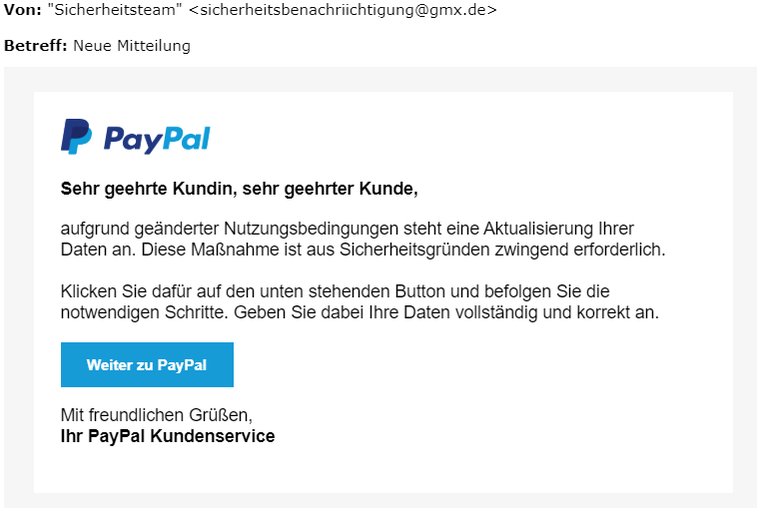Image resolution: width=757 pixels, height=508 pixels.
Task: Click the phrase notwendigen Schritte
Action: [x=144, y=312]
